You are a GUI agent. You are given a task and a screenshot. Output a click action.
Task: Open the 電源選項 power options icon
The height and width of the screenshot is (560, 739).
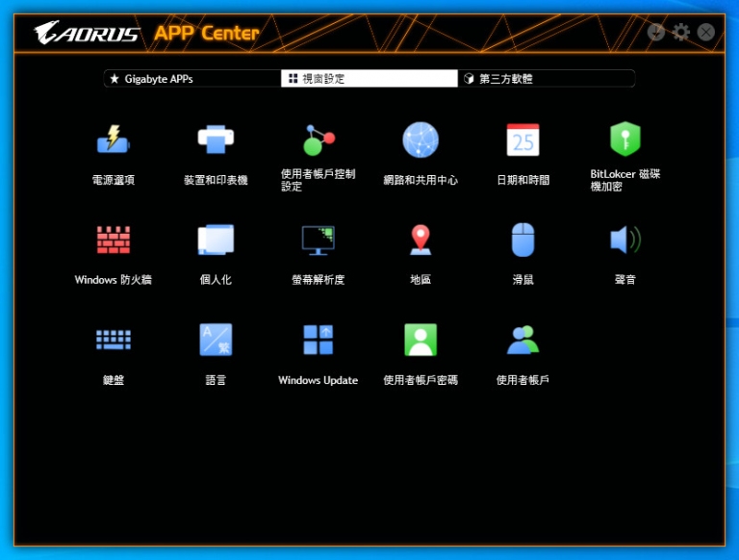coord(114,140)
